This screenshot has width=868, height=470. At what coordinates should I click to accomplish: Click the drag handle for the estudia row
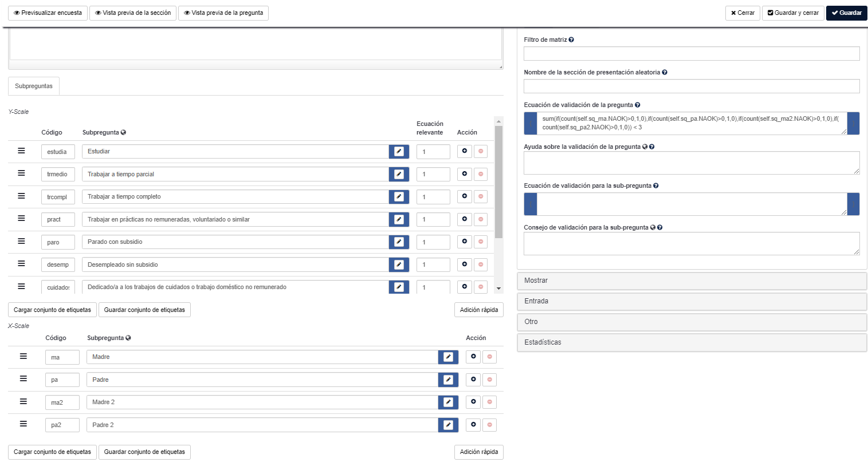[21, 151]
